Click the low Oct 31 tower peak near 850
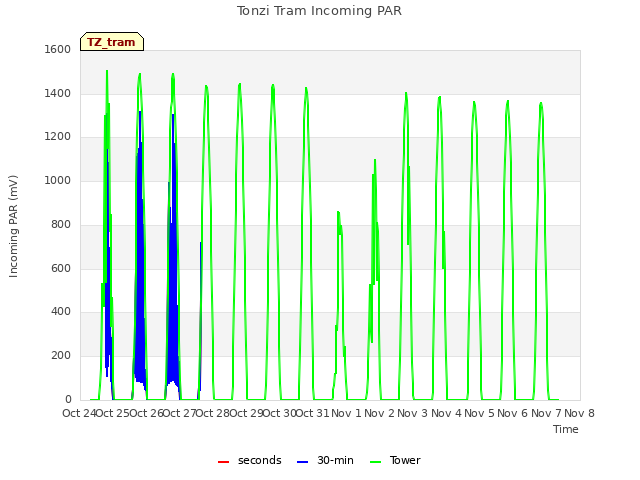Screen dimensions: 640x480 338,213
